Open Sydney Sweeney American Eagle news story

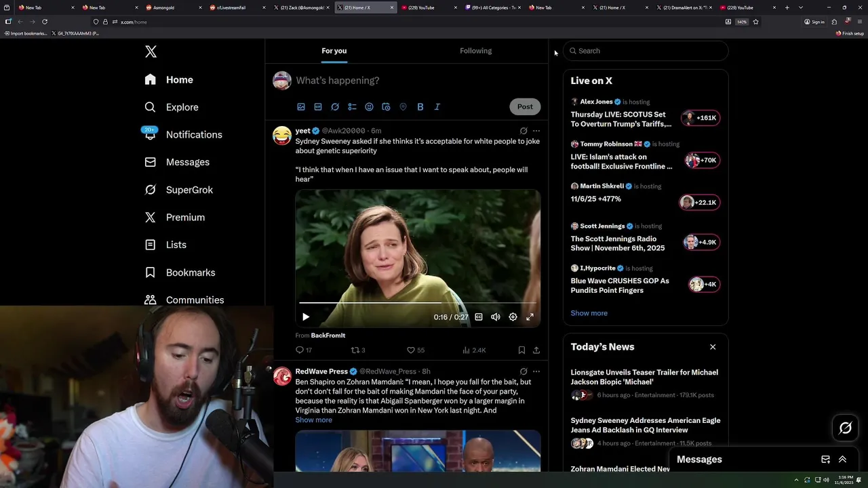click(645, 432)
